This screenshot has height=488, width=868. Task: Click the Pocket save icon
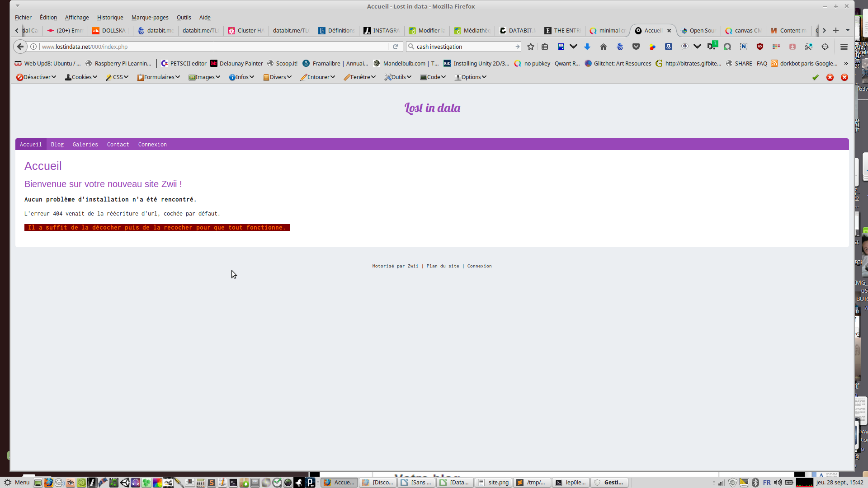pyautogui.click(x=636, y=47)
